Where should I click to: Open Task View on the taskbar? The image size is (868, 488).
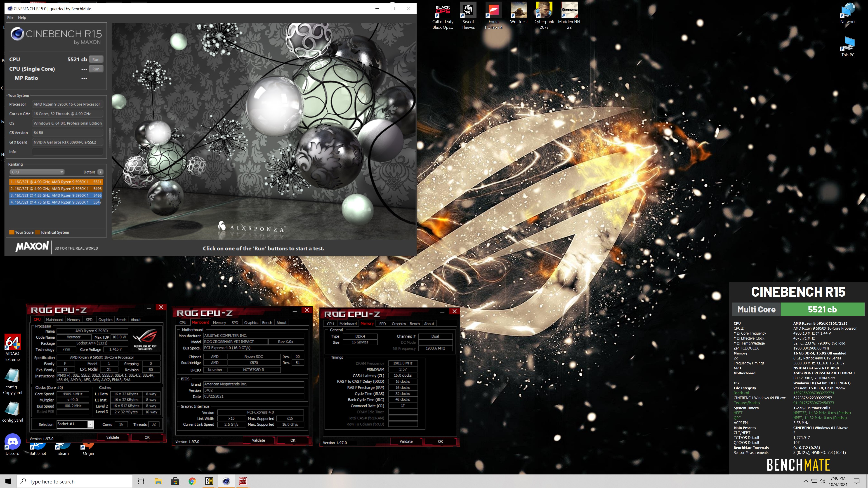tap(141, 481)
